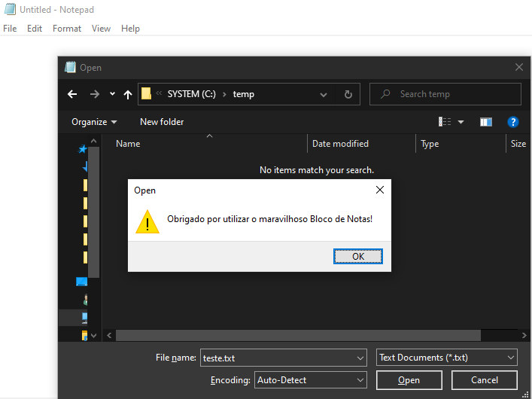Screen dimensions: 532x399
Task: Open the Text Documents (*.txt) file type dropdown
Action: point(447,358)
